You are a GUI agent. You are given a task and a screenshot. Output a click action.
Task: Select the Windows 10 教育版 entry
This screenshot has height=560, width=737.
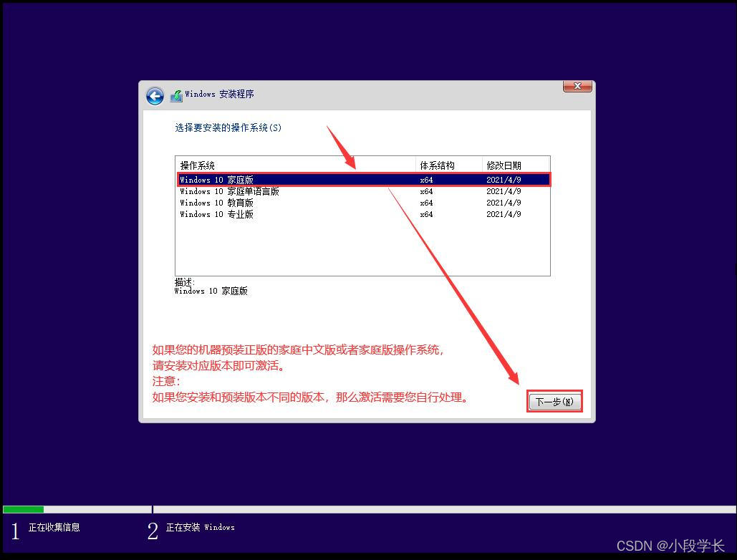229,202
